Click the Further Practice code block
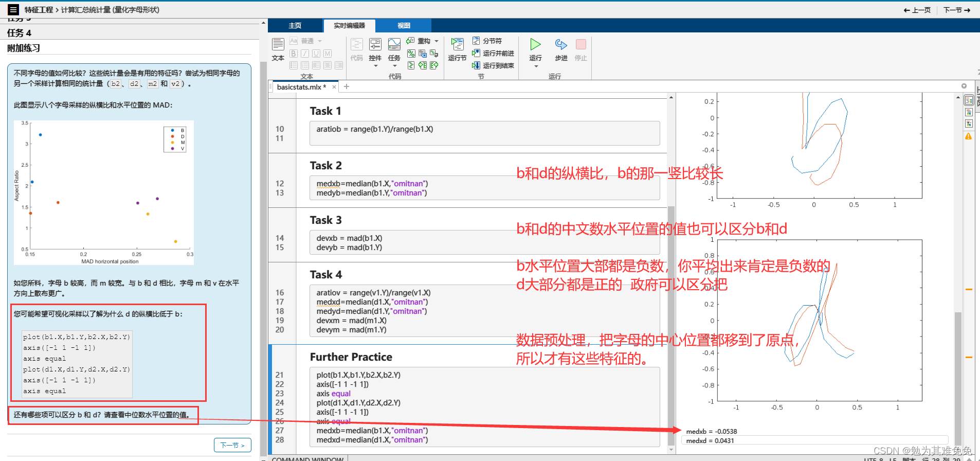 point(484,407)
